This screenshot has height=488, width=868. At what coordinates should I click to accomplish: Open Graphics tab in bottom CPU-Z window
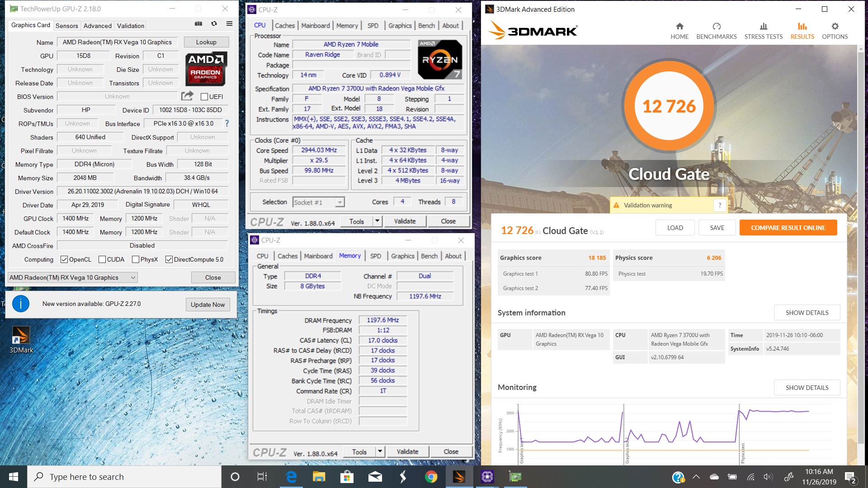(403, 256)
